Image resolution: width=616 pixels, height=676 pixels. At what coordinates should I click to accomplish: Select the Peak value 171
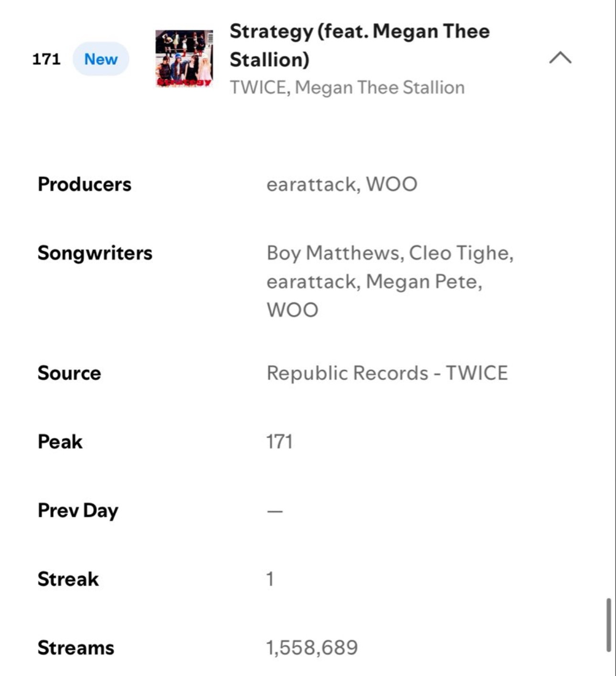[279, 442]
